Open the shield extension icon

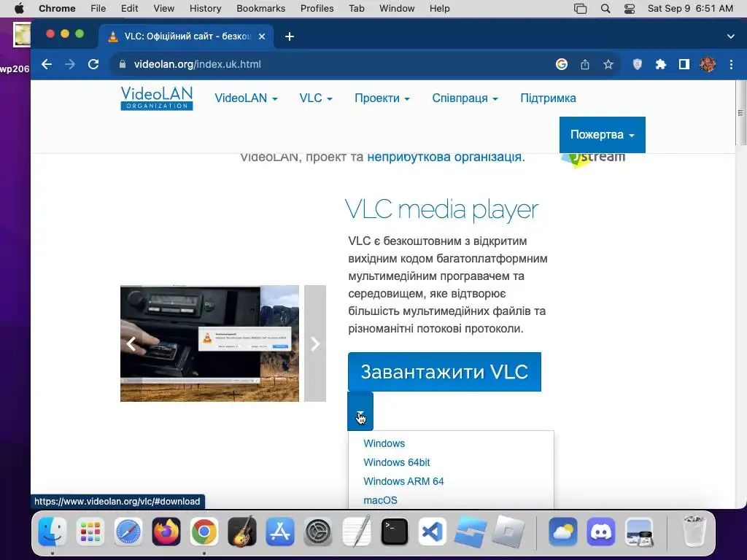637,64
